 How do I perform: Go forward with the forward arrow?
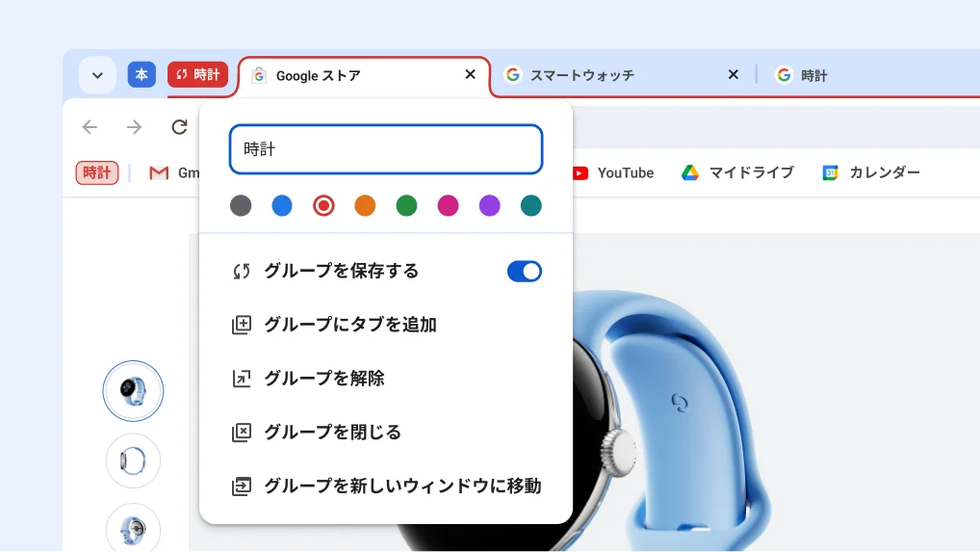(135, 127)
